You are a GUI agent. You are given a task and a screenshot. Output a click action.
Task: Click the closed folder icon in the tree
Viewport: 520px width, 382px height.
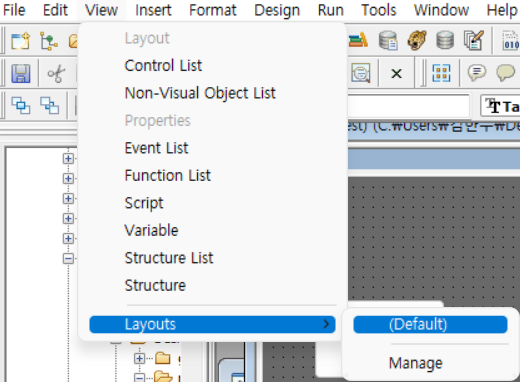tap(163, 358)
